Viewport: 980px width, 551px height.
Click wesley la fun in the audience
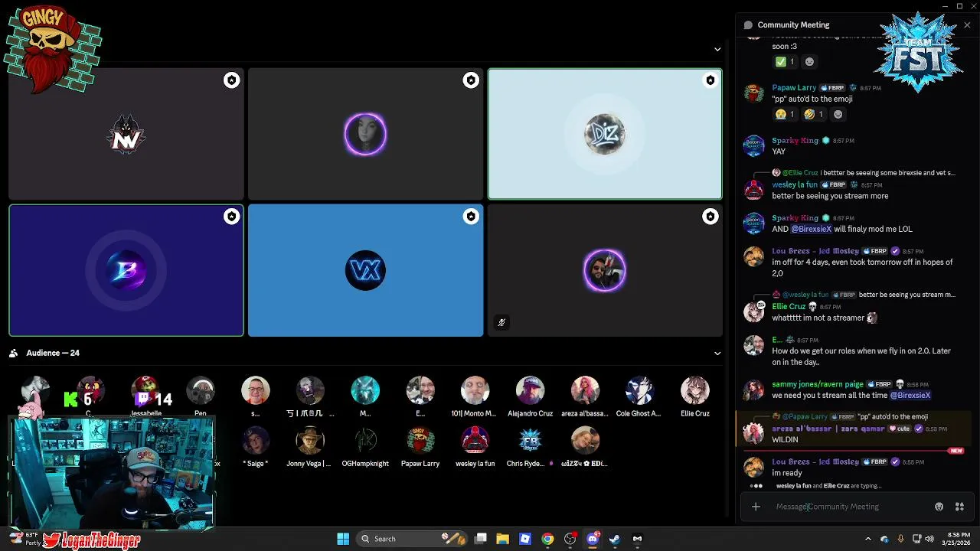[475, 447]
